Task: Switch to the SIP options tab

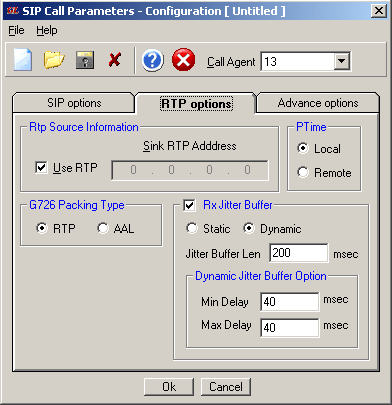Action: pyautogui.click(x=74, y=103)
